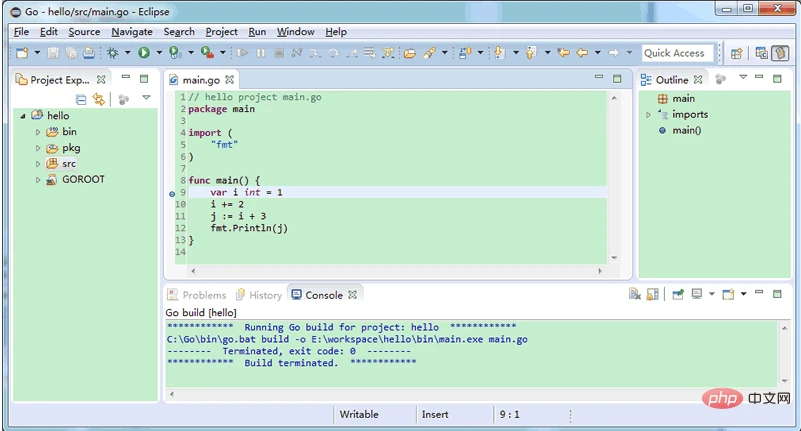The width and height of the screenshot is (801, 431).
Task: Switch to the Problems tab
Action: [x=197, y=295]
